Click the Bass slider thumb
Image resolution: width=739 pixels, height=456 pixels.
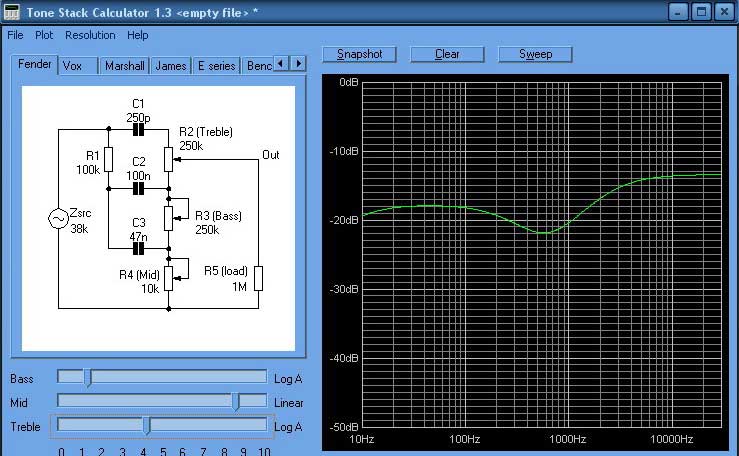[88, 378]
